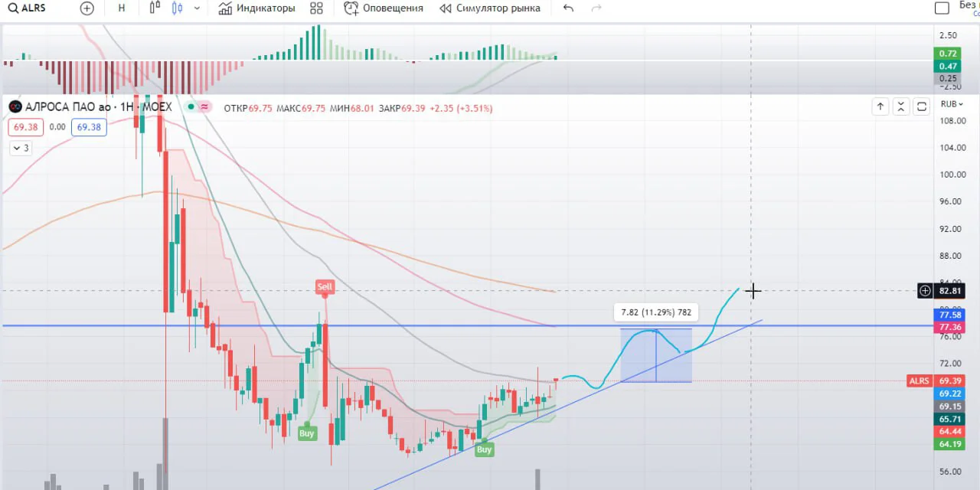Image resolution: width=980 pixels, height=490 pixels.
Task: Click the pink data mode indicator icon
Action: coord(204,107)
